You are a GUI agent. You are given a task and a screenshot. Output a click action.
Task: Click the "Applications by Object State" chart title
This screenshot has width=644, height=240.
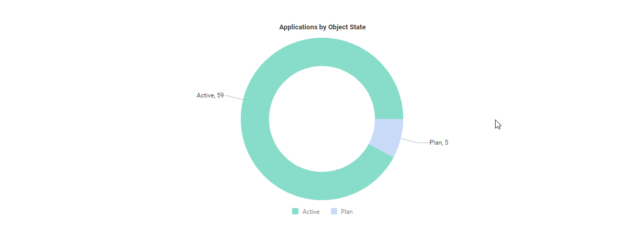(322, 27)
